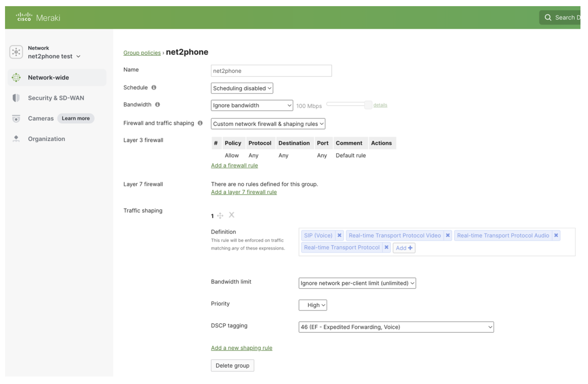588x384 pixels.
Task: Click the Allow policy cell
Action: coord(232,155)
